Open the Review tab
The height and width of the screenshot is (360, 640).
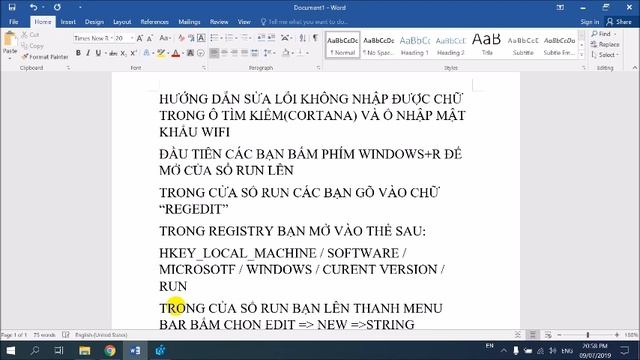pyautogui.click(x=219, y=22)
